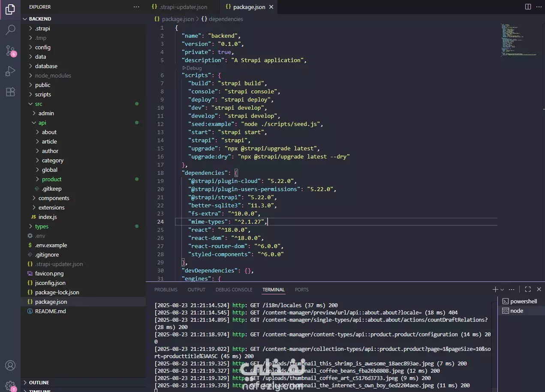
Task: Open terminal panel more actions ellipsis
Action: tap(512, 290)
